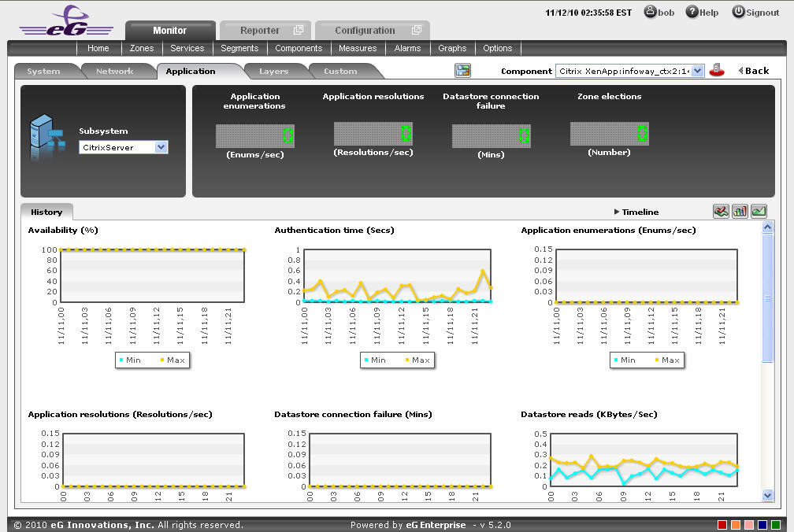Click the Application resolutions digital display
Image resolution: width=794 pixels, height=532 pixels.
(373, 134)
